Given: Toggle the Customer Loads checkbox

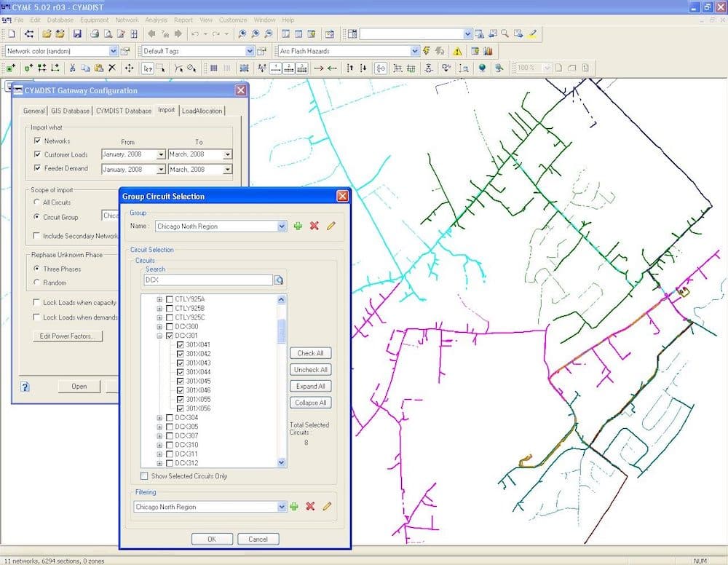Looking at the screenshot, I should 38,154.
